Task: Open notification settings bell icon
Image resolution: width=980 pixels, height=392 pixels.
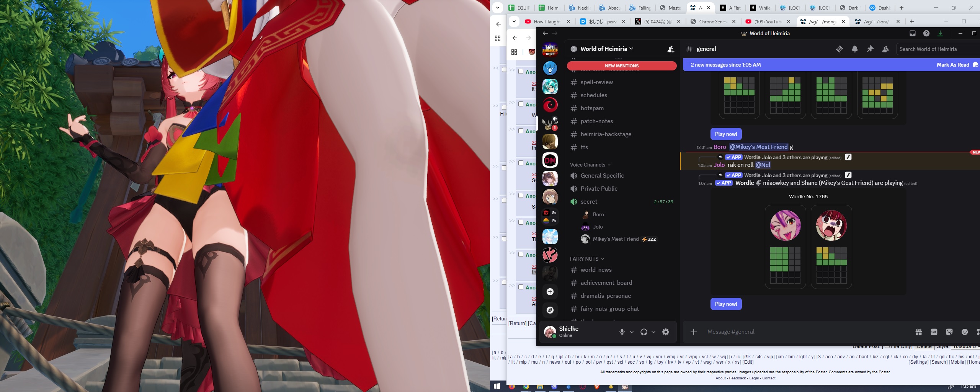Action: (855, 49)
